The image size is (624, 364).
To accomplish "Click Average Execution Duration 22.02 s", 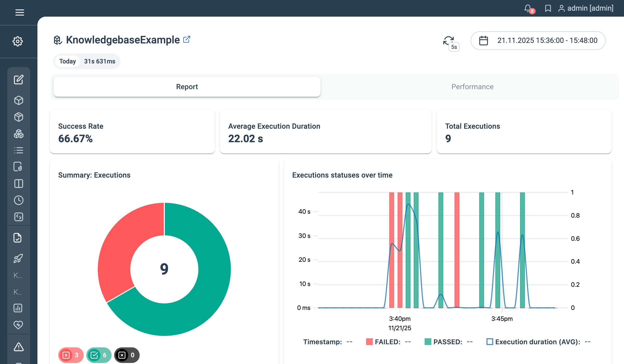I will click(x=245, y=139).
